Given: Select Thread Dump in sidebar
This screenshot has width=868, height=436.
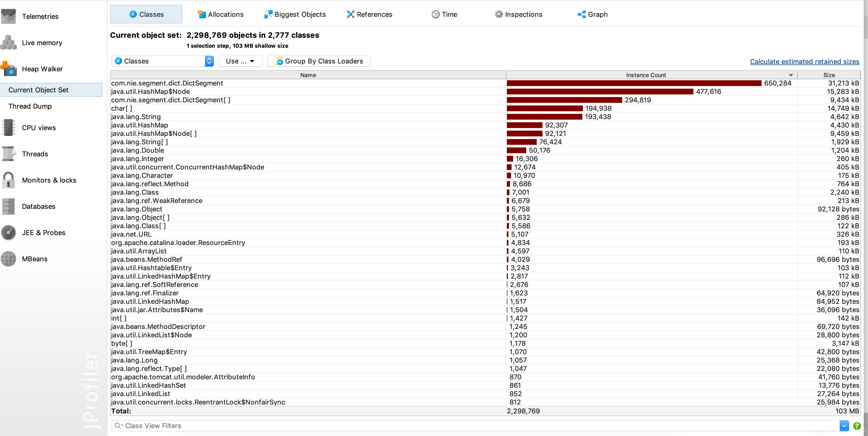Looking at the screenshot, I should point(30,106).
